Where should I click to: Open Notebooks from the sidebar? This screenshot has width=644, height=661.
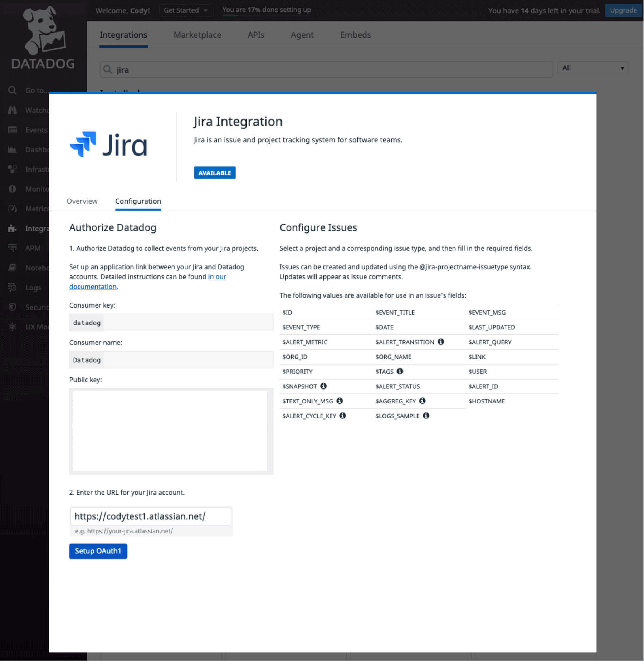(x=36, y=268)
